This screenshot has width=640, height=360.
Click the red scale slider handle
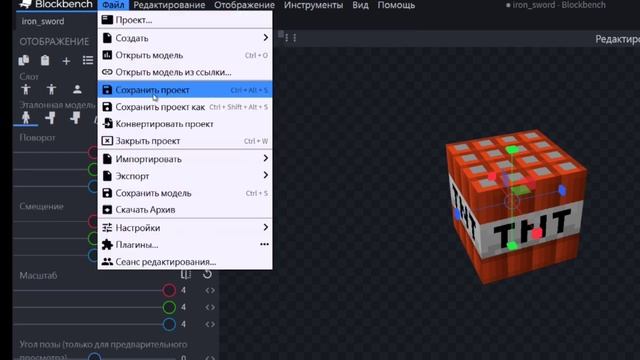169,290
